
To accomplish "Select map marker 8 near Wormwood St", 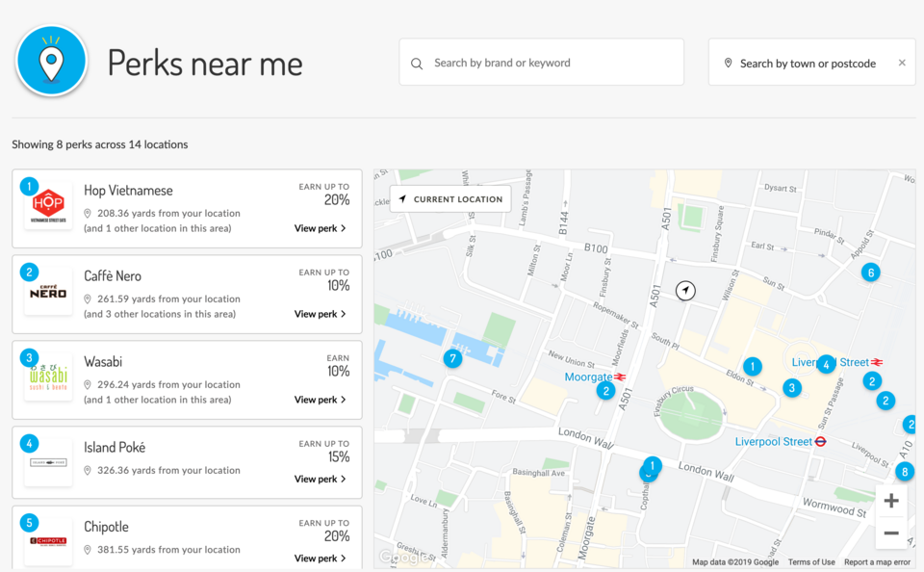I will (905, 472).
